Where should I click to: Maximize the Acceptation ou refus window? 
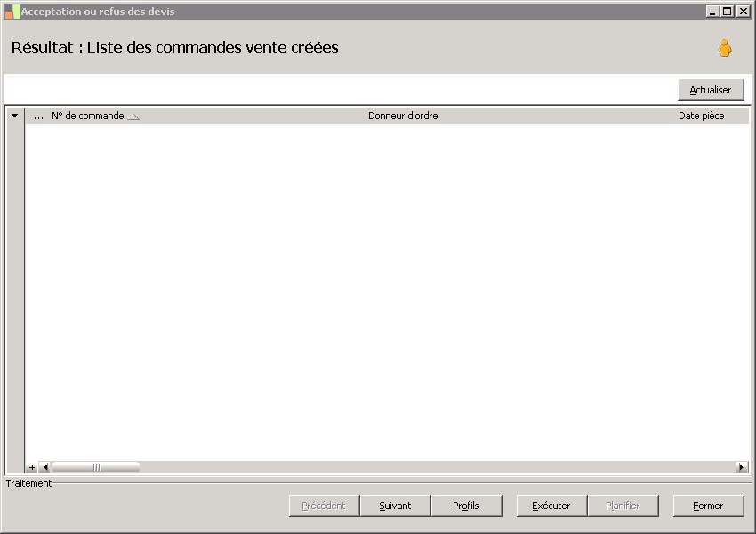[728, 11]
